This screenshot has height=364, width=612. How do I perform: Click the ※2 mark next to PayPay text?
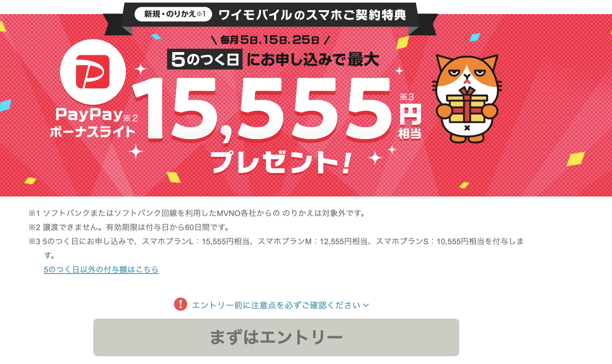(x=130, y=118)
